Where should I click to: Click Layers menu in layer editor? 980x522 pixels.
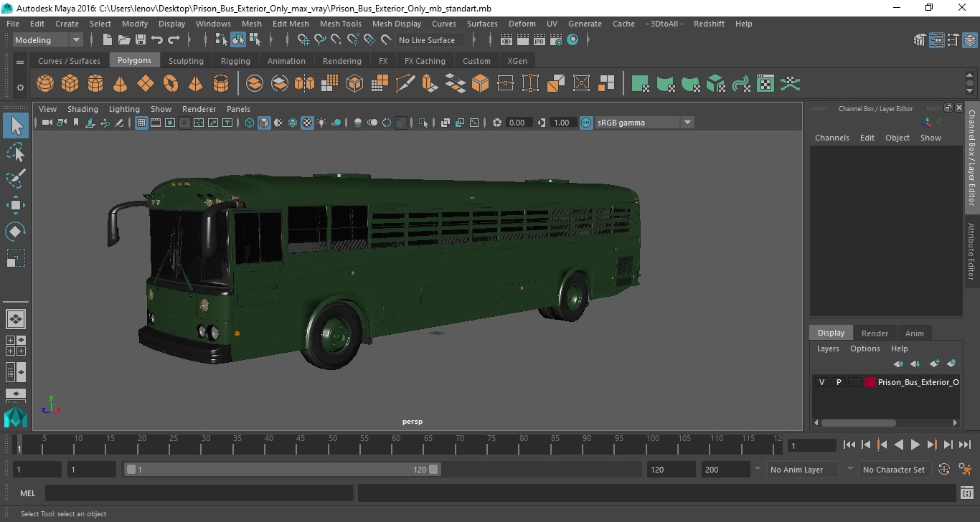click(828, 348)
